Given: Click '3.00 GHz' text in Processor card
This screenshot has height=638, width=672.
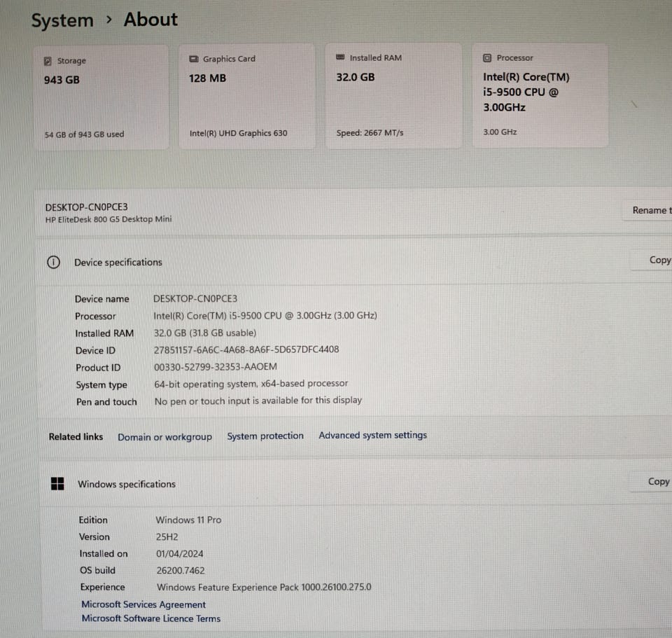Looking at the screenshot, I should tap(500, 132).
